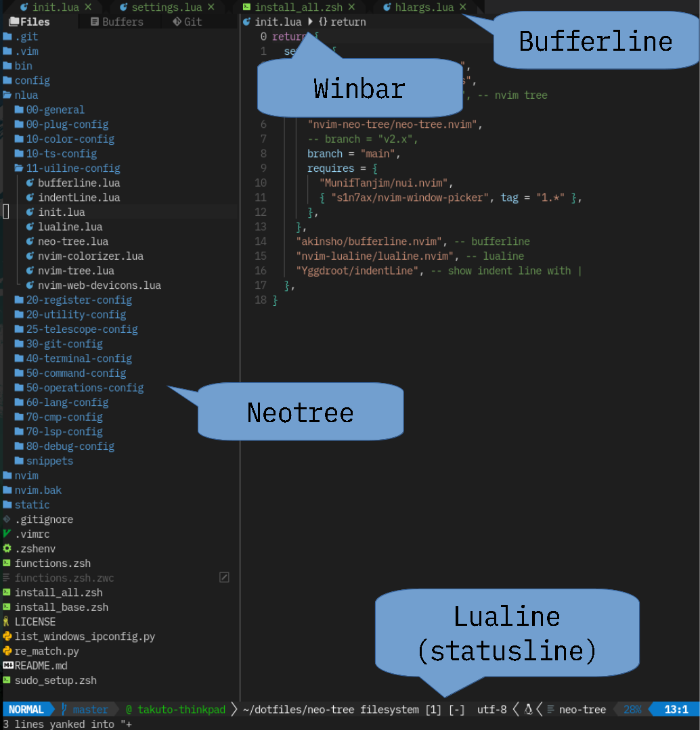This screenshot has width=700, height=730.
Task: Click the NORMAL mode indicator
Action: [x=26, y=709]
